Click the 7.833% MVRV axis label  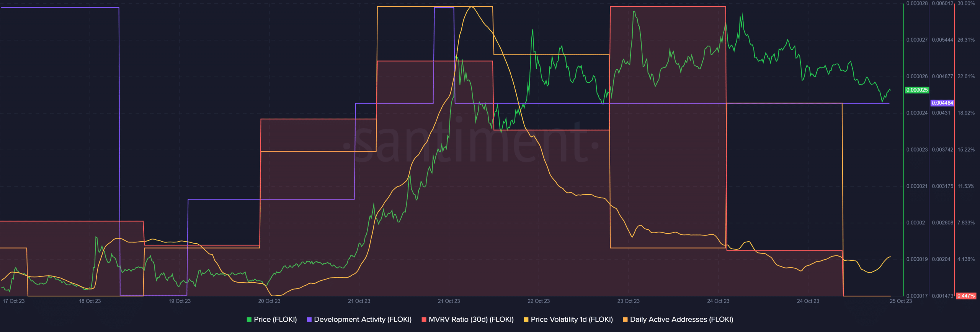point(966,223)
